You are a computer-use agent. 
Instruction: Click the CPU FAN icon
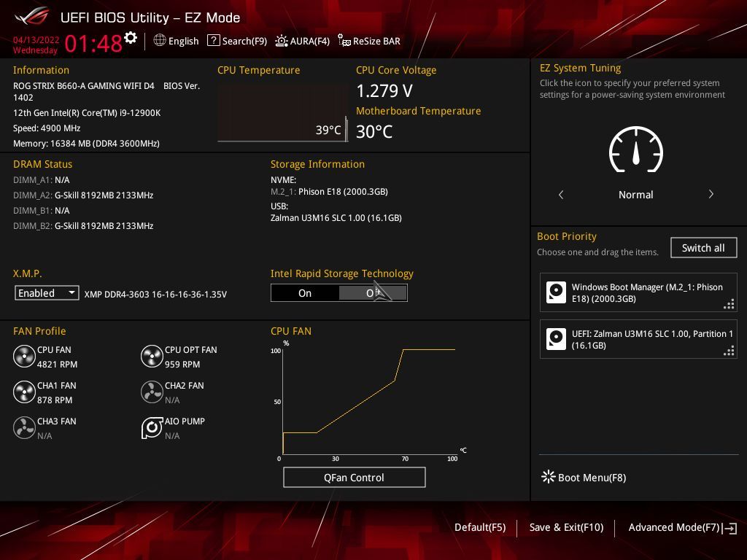pos(24,356)
